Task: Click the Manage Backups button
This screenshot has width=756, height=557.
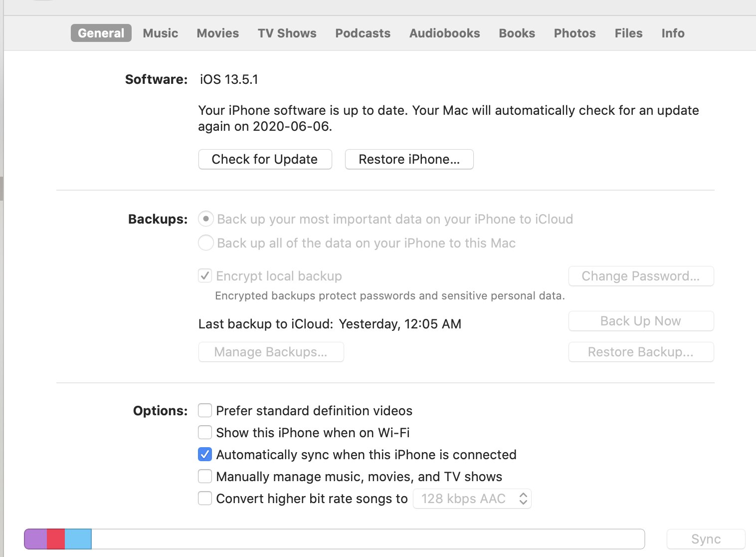Action: click(271, 352)
